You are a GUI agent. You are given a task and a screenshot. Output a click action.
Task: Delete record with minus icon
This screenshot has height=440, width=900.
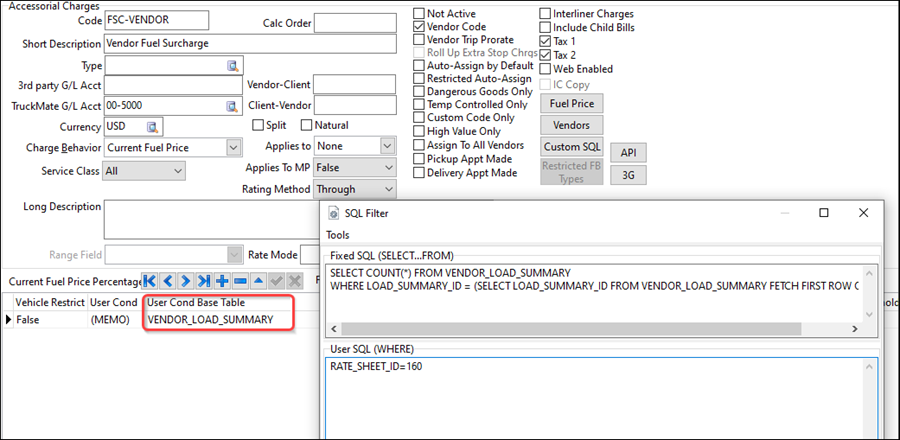[x=240, y=281]
